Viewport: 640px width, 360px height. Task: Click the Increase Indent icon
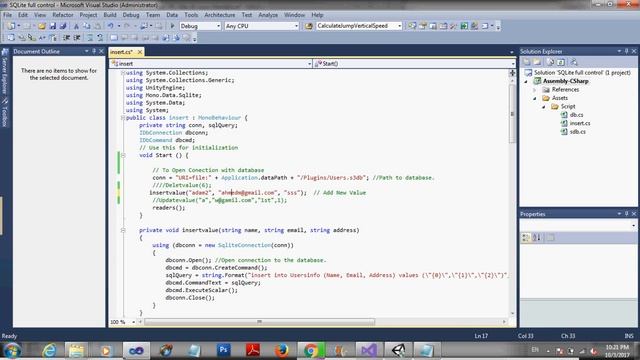pos(77,38)
